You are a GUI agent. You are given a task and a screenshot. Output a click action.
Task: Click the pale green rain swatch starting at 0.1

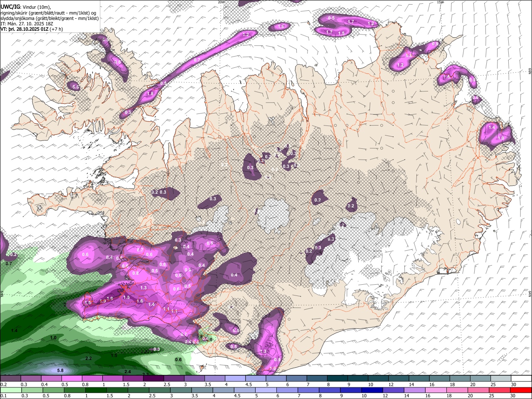tap(10, 390)
